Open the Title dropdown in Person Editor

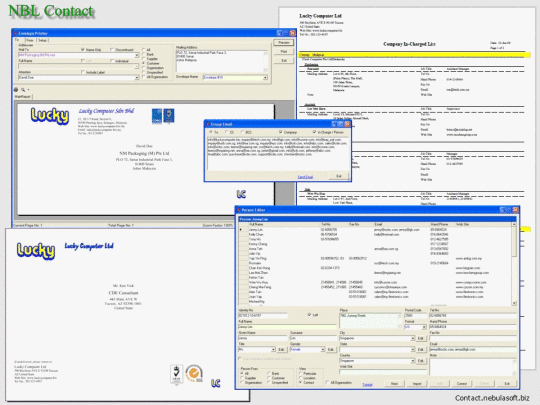pyautogui.click(x=273, y=350)
